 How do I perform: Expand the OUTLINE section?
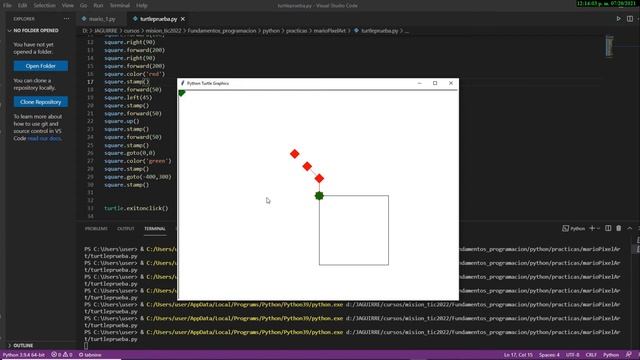click(x=23, y=345)
